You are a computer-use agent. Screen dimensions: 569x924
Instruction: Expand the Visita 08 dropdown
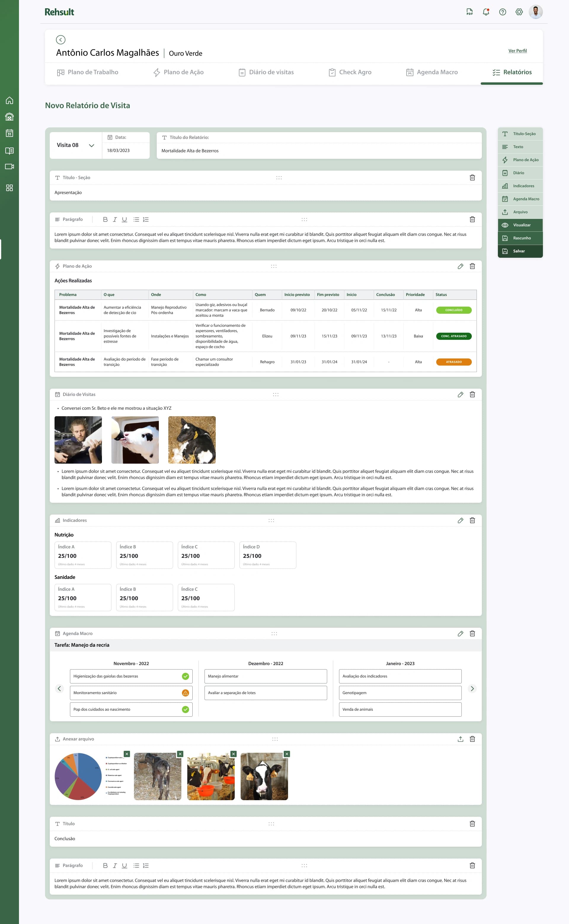click(x=92, y=145)
